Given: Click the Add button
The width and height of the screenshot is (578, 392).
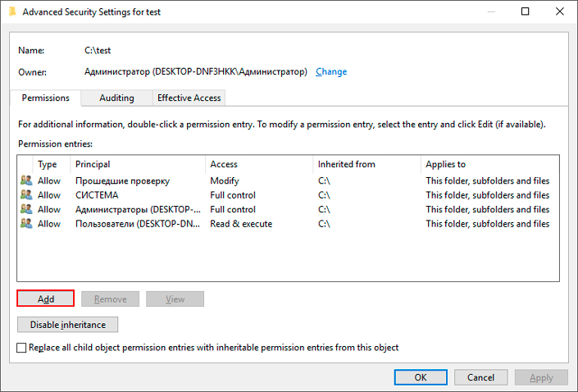Looking at the screenshot, I should click(46, 299).
